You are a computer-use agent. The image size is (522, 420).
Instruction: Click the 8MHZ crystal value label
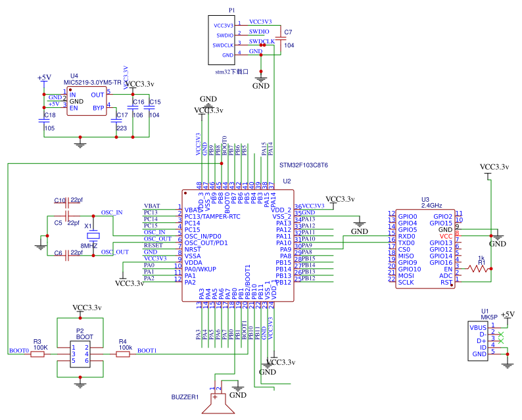[x=89, y=246]
